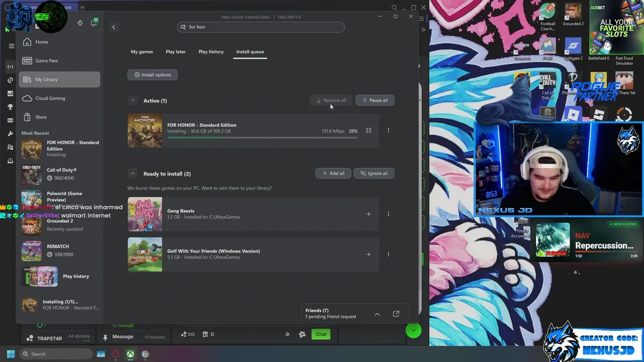Open Palworld (Game Preview) in Most Recent
Viewport: 644px width, 362px height.
coord(59,199)
